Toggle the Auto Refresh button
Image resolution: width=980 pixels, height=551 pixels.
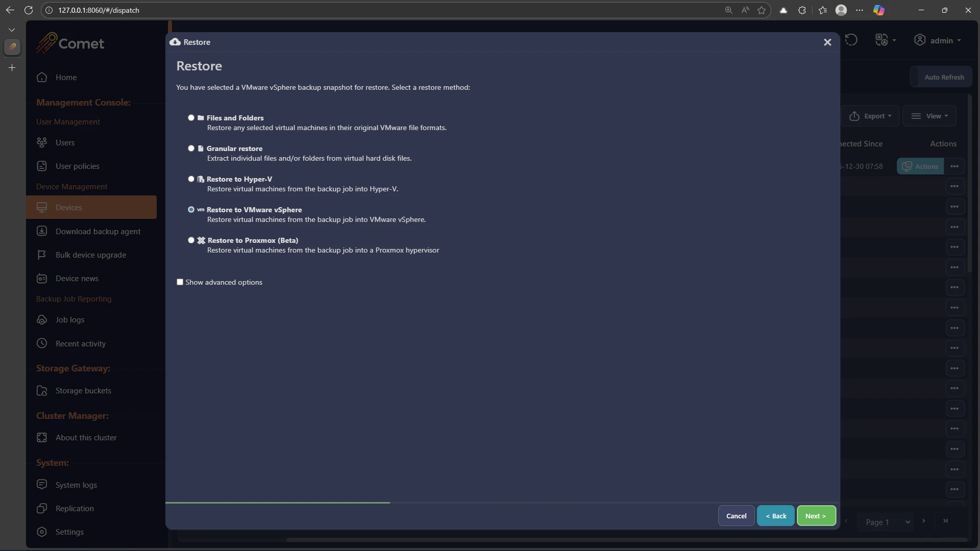(x=941, y=77)
